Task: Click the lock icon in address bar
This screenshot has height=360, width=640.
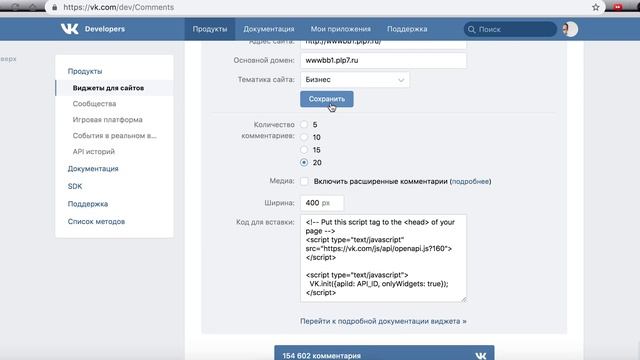Action: 55,7
